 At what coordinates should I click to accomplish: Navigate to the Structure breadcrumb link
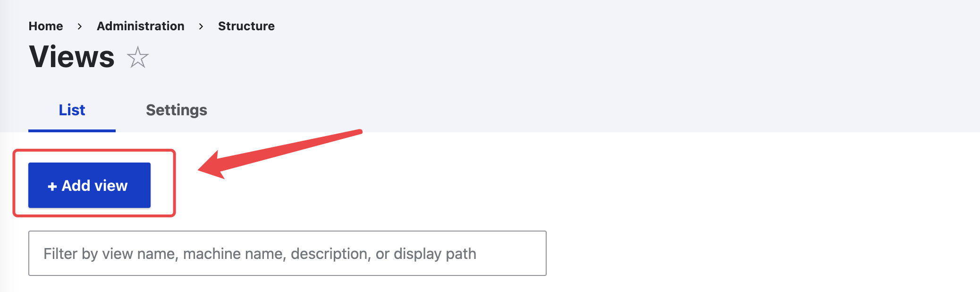246,26
